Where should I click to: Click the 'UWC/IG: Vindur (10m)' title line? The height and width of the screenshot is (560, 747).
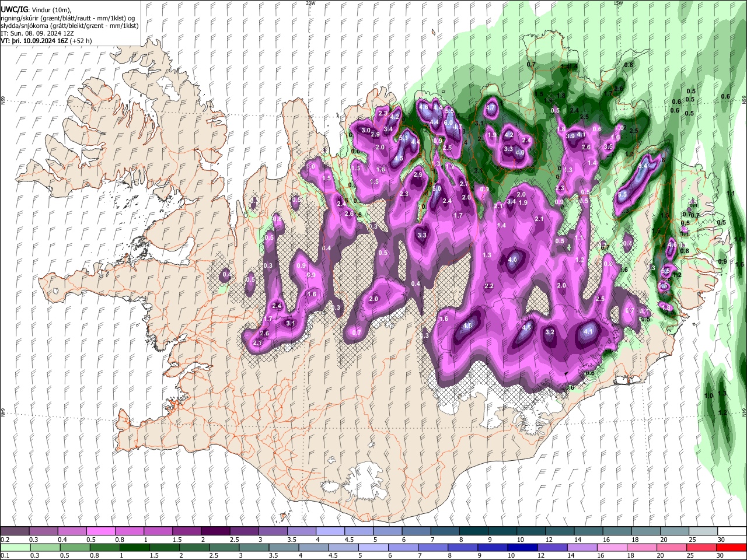coord(36,9)
